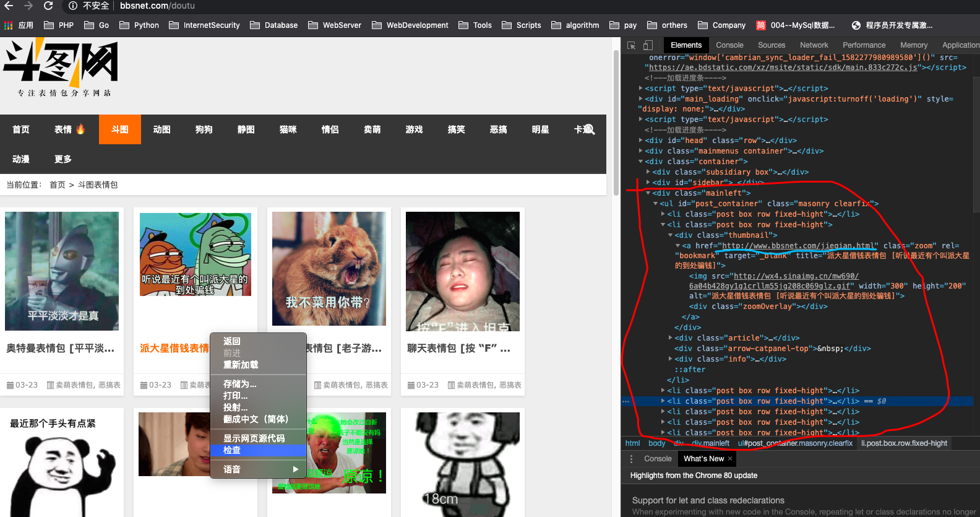Open the Apps grid bookmark icon
Image resolution: width=980 pixels, height=517 pixels.
8,25
